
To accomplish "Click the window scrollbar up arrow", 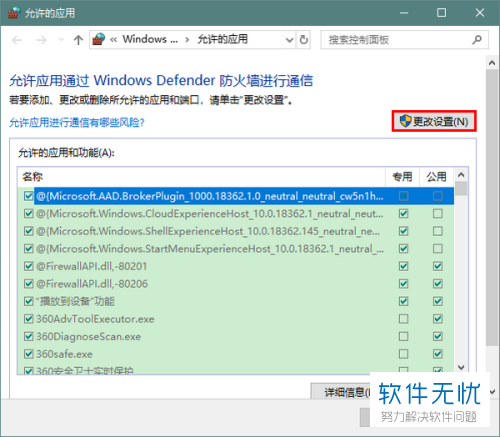I will coord(492,62).
